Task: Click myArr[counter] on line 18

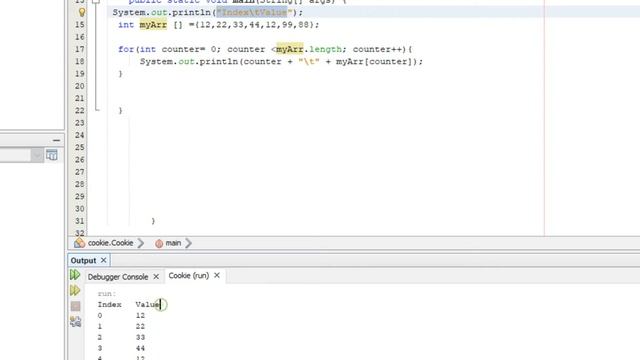Action: point(374,62)
